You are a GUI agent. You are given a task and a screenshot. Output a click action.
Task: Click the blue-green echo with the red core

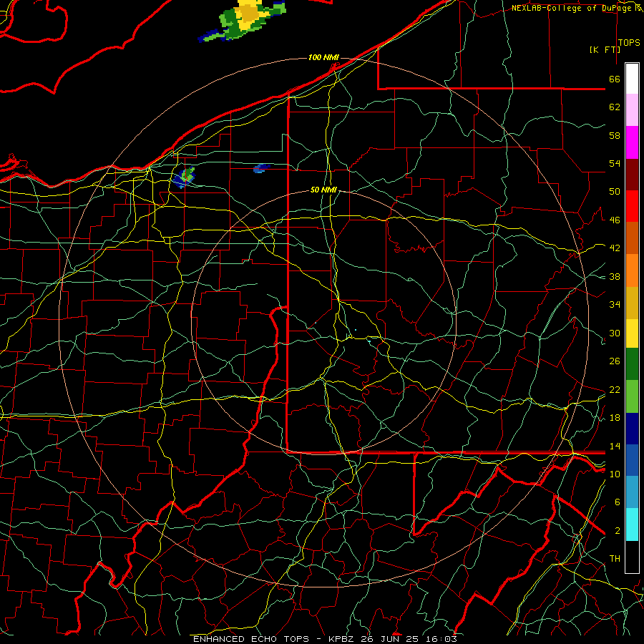coord(185,178)
